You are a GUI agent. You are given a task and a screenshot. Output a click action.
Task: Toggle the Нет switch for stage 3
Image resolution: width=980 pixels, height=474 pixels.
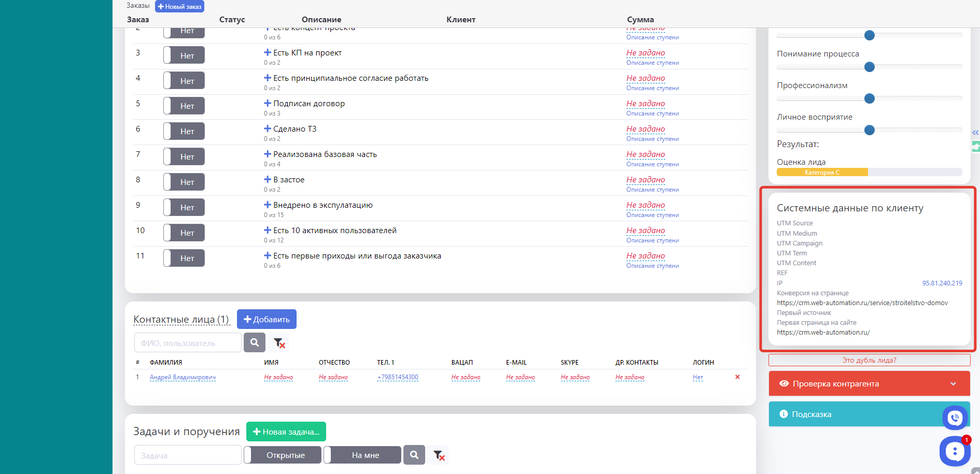point(184,55)
